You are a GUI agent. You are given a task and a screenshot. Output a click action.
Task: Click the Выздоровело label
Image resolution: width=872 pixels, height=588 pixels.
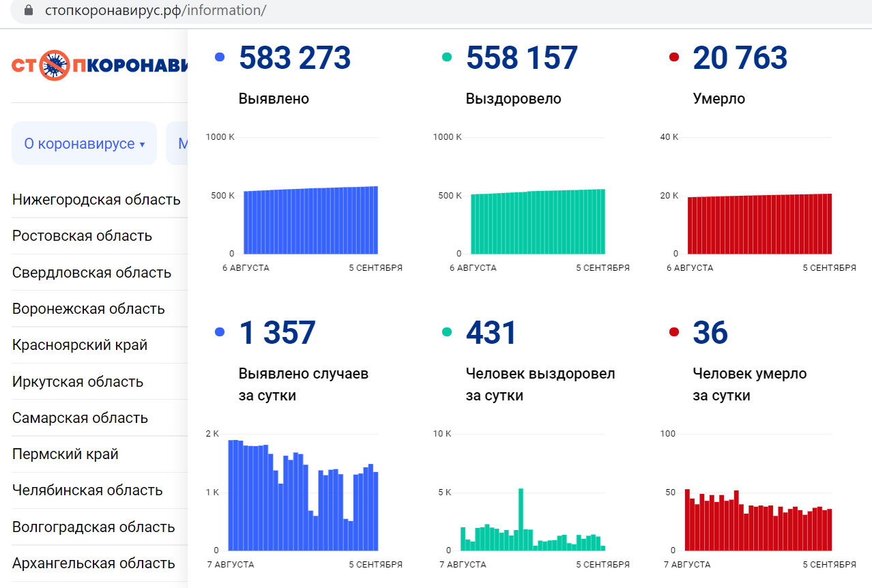[514, 99]
